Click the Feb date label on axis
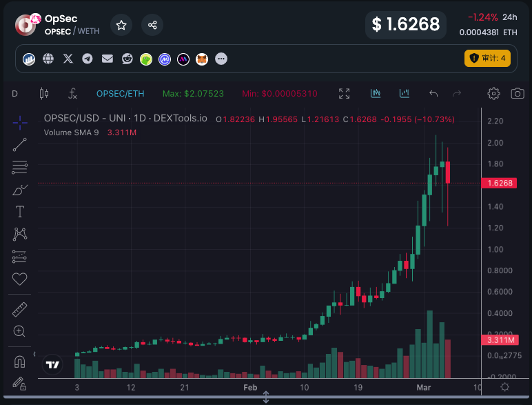 pos(250,387)
